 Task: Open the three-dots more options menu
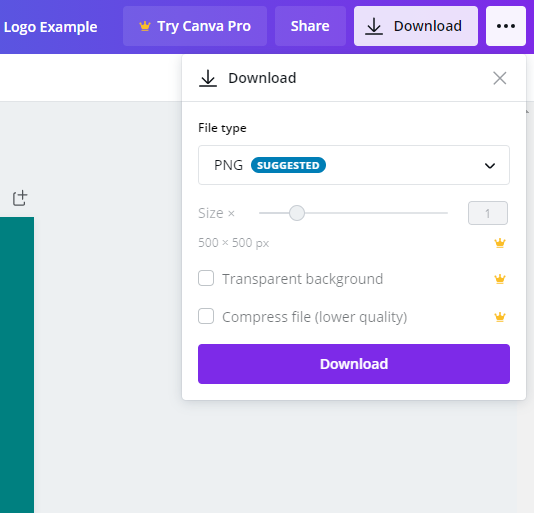point(506,26)
